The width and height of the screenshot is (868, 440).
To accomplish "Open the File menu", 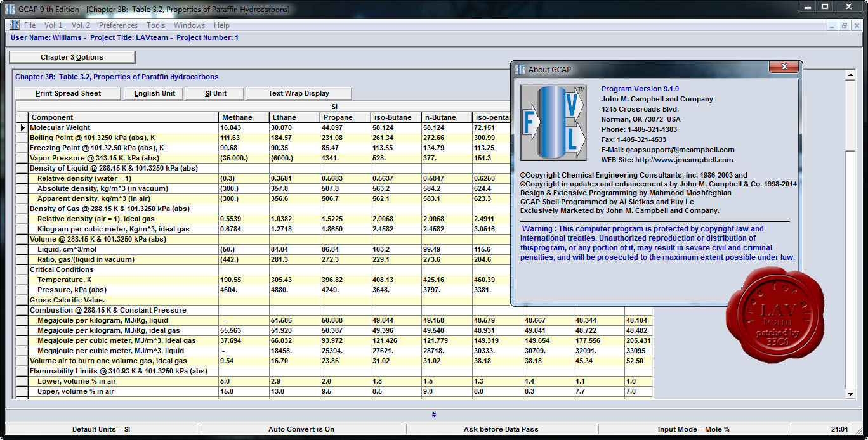I will click(x=30, y=25).
